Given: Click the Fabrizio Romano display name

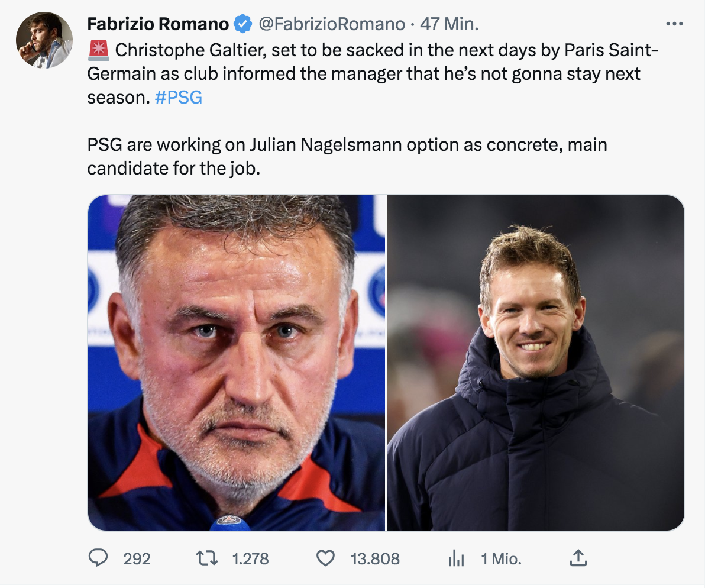Looking at the screenshot, I should 157,24.
